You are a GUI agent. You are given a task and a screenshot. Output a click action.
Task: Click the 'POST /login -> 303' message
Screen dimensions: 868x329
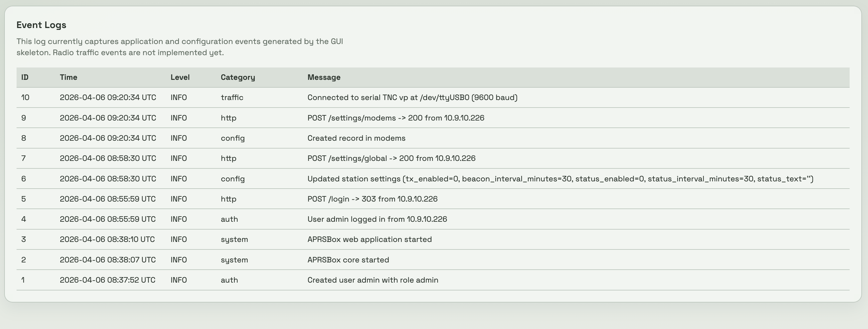click(x=372, y=199)
